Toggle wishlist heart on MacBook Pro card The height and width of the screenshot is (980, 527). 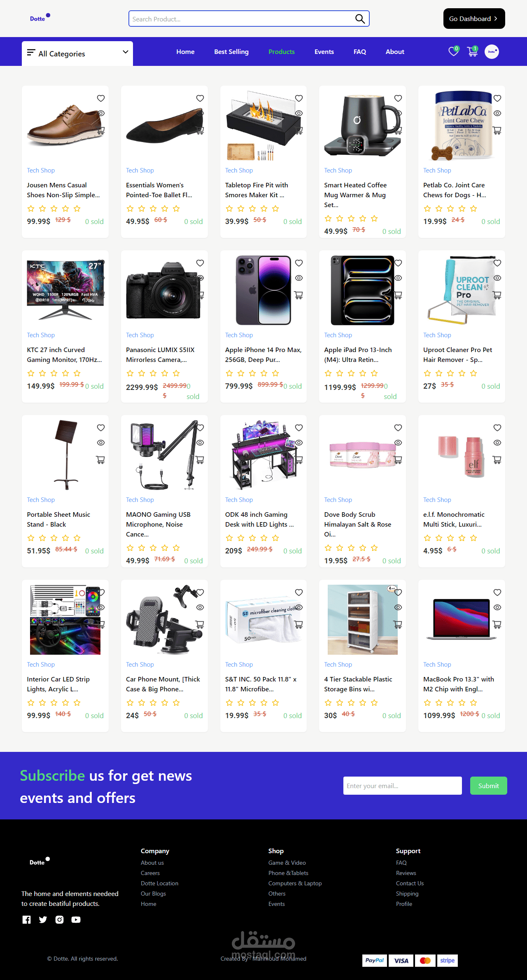497,592
